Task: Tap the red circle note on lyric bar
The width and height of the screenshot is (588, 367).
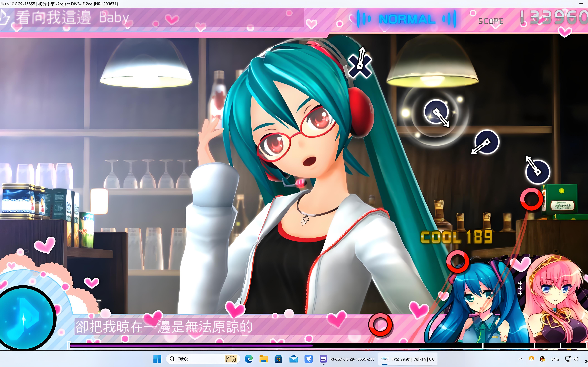Action: pyautogui.click(x=380, y=325)
